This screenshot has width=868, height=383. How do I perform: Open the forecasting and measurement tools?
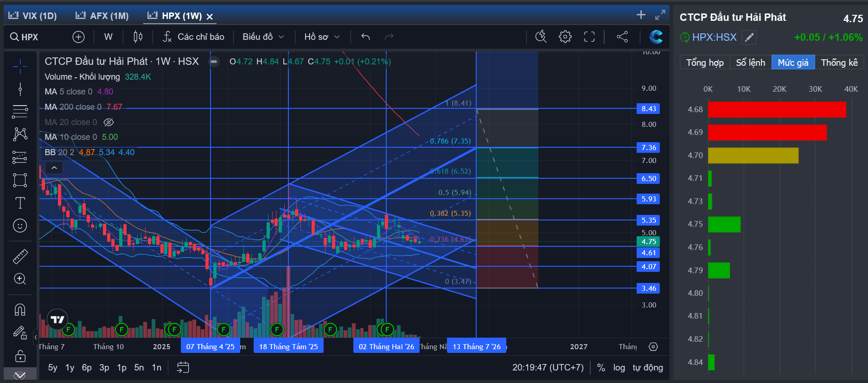[x=20, y=157]
